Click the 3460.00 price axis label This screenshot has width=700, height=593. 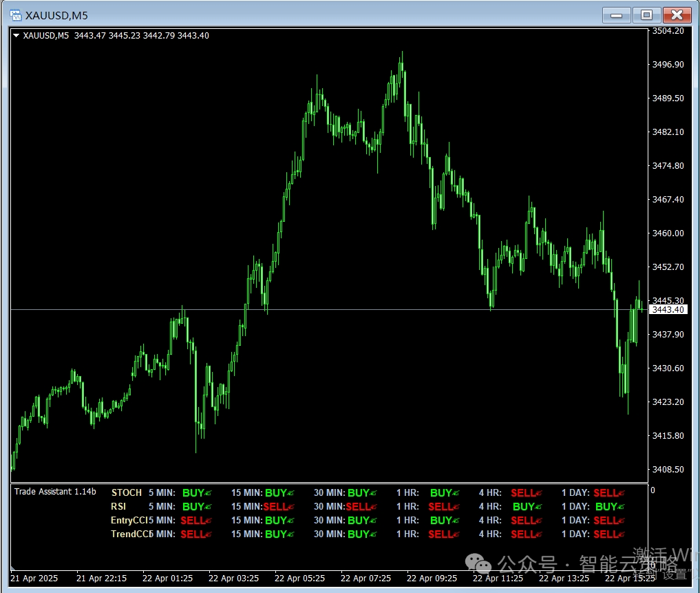click(668, 233)
